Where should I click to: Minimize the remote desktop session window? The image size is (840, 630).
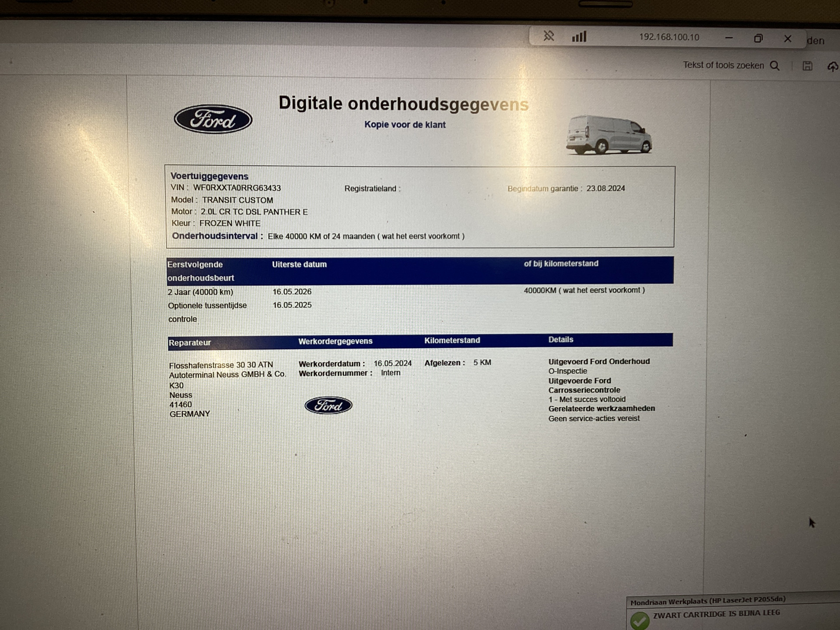(x=729, y=38)
